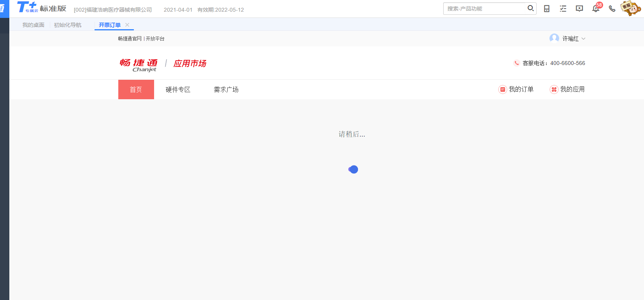Click the 应用市场 title
The image size is (644, 300).
pos(190,63)
